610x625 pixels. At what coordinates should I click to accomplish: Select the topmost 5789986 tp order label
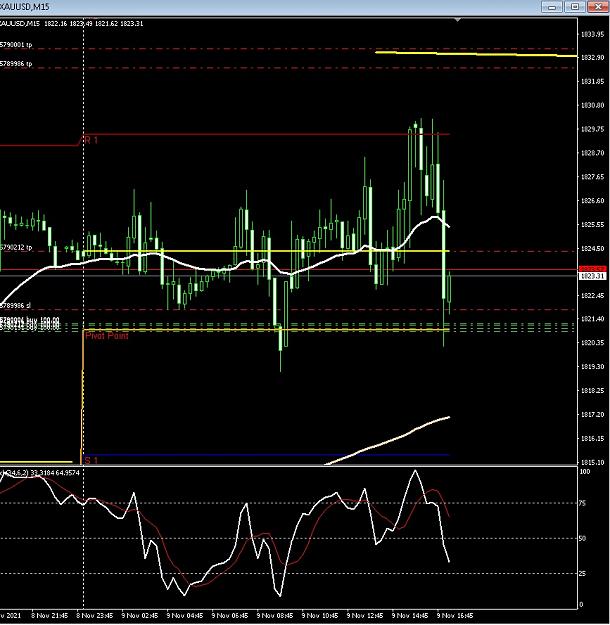coord(16,64)
